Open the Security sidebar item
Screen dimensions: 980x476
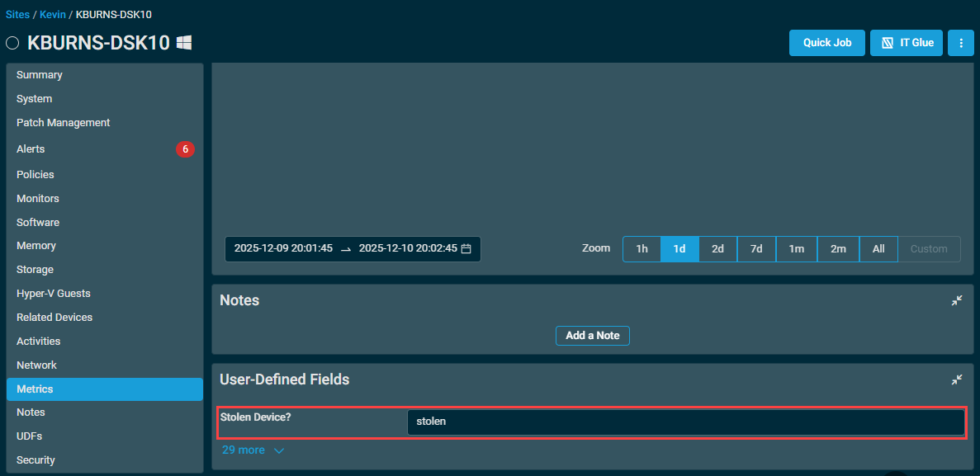[36, 460]
